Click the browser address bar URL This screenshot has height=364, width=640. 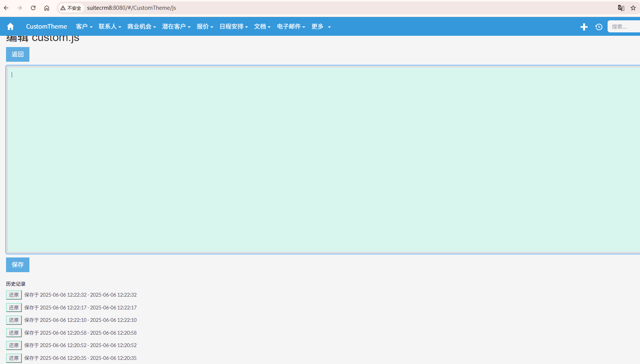132,8
